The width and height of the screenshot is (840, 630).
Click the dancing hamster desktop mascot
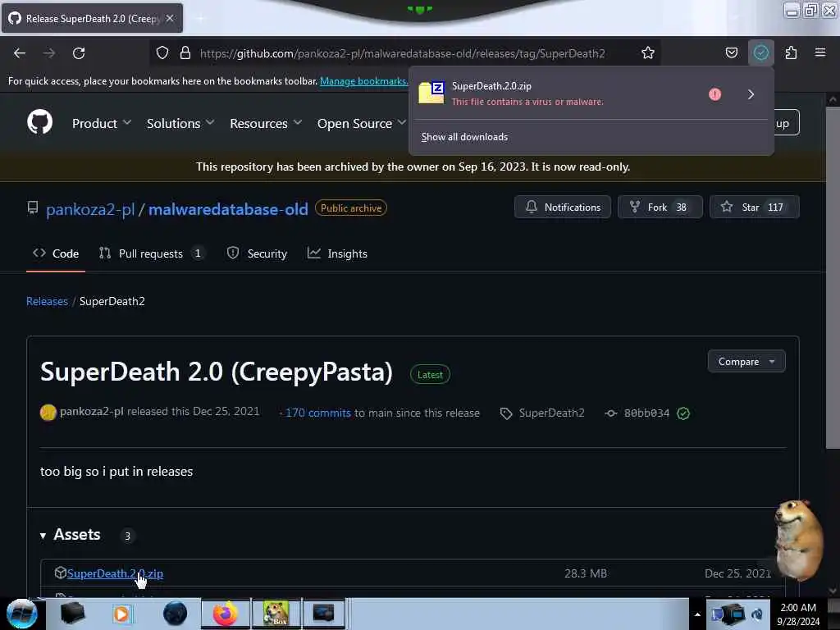[x=797, y=540]
